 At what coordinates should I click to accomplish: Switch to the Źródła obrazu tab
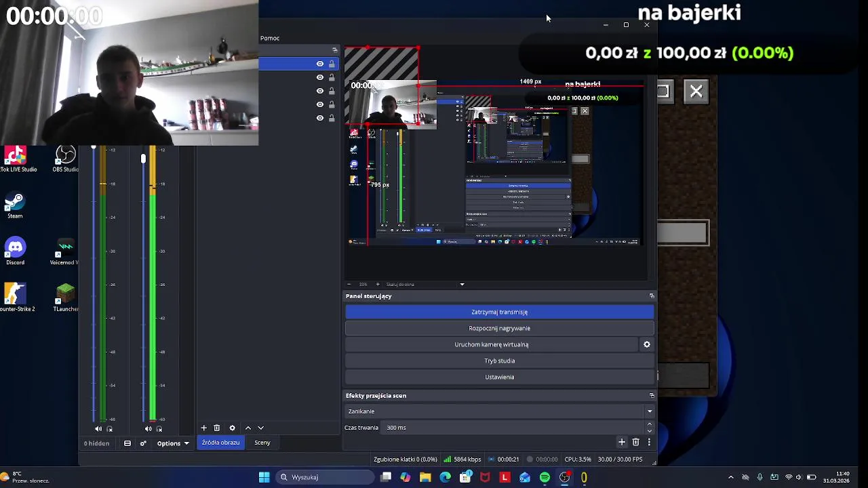click(220, 443)
